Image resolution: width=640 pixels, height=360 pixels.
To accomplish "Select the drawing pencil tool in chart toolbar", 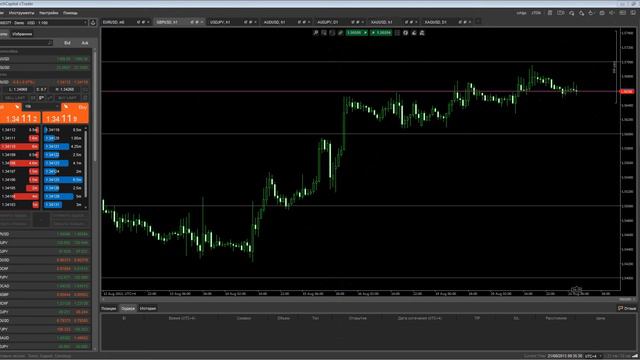I will (340, 33).
